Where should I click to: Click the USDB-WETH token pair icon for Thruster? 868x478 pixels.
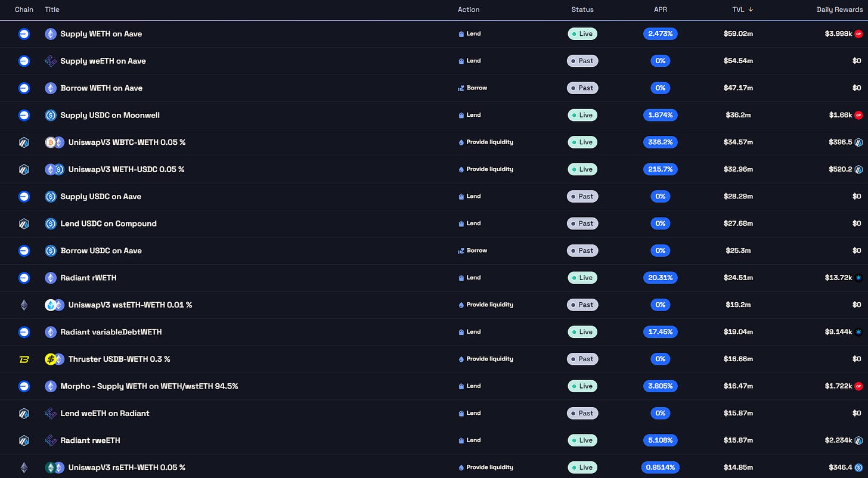click(55, 359)
